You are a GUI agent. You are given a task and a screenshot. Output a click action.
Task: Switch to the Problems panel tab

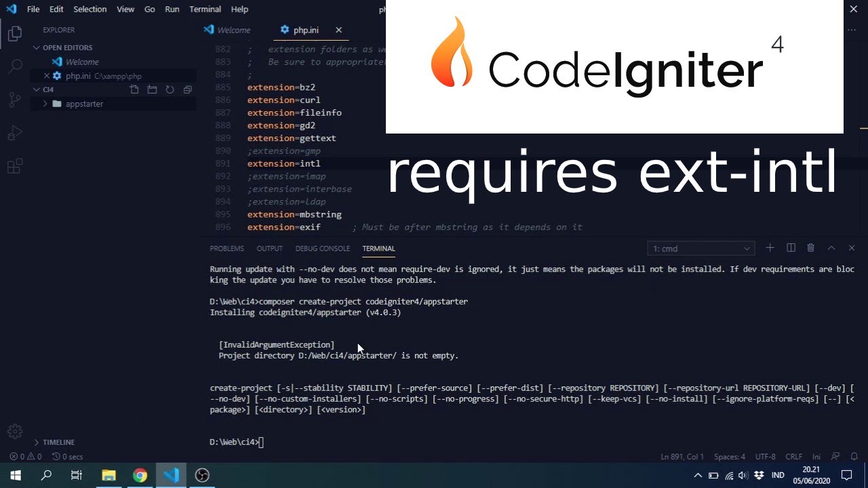[226, 249]
